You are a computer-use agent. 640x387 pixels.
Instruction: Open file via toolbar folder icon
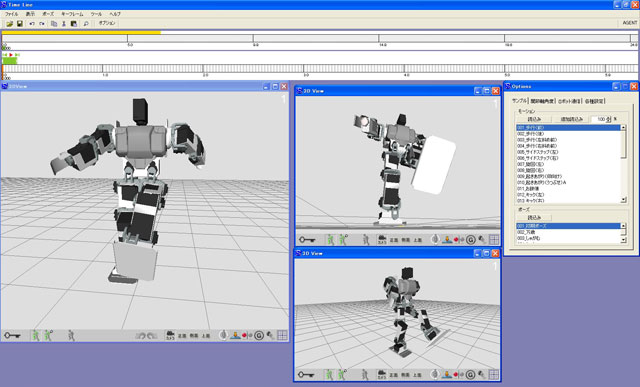[x=9, y=24]
